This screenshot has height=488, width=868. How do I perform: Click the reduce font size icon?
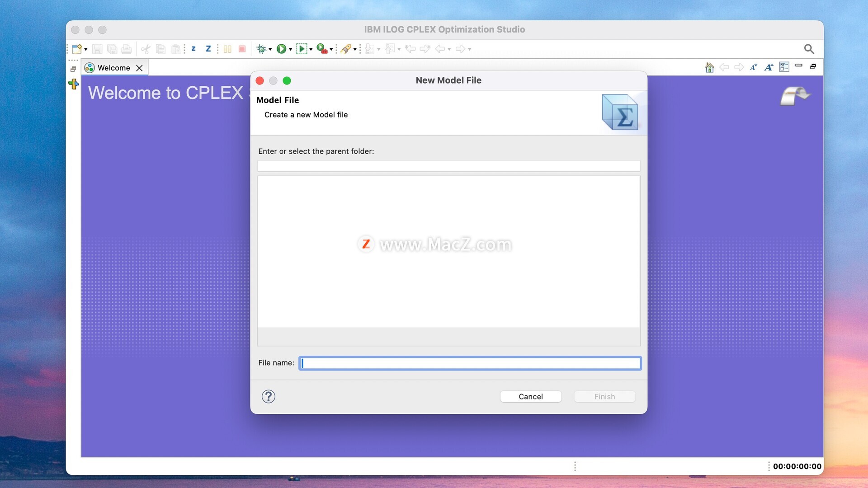click(x=753, y=67)
